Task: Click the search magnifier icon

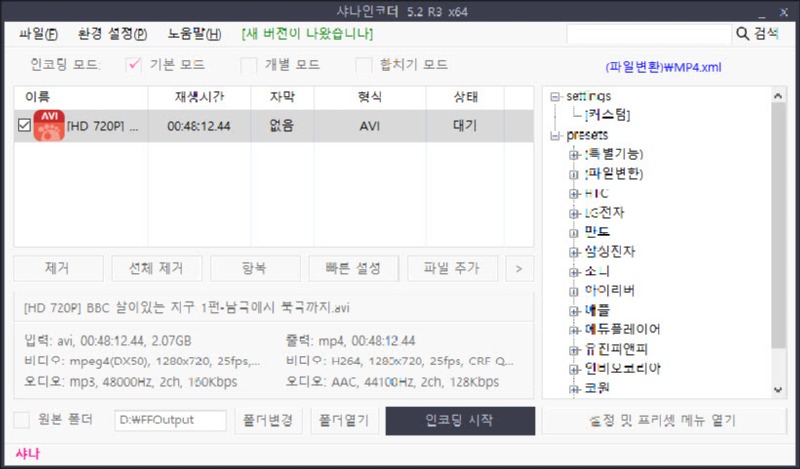Action: 743,34
